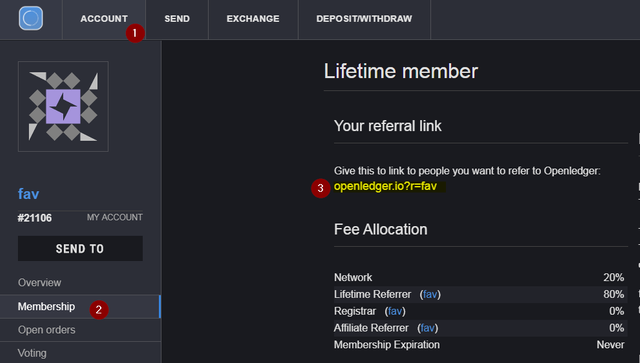Click the fav link beside Lifetime Referrer

(430, 294)
